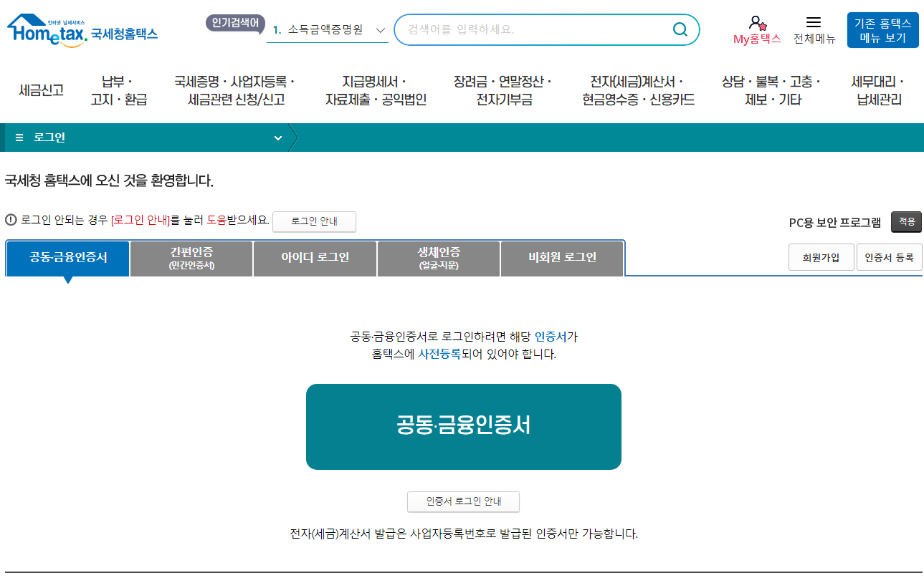The image size is (924, 578).
Task: Open 세무대리·납세관리 menu
Action: coord(879,90)
